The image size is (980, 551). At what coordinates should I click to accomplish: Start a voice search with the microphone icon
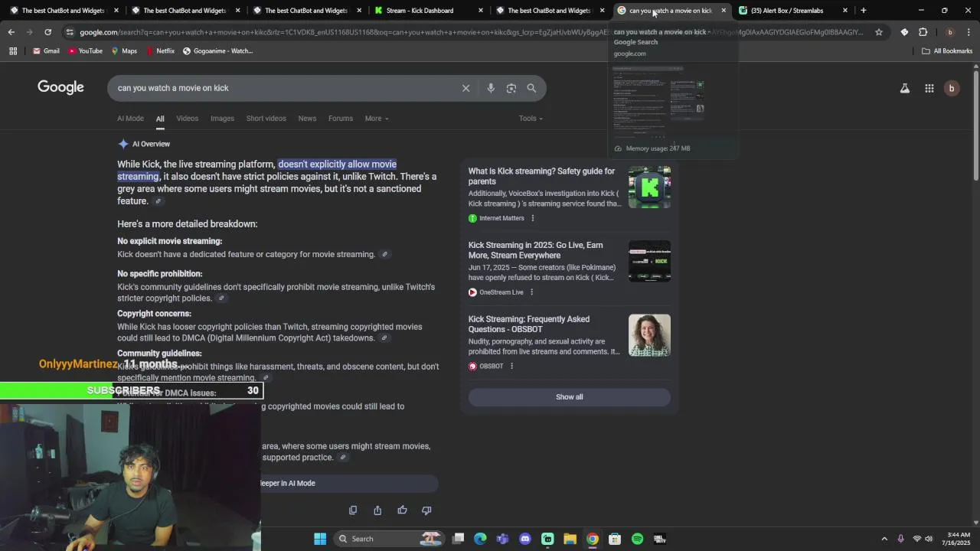491,88
